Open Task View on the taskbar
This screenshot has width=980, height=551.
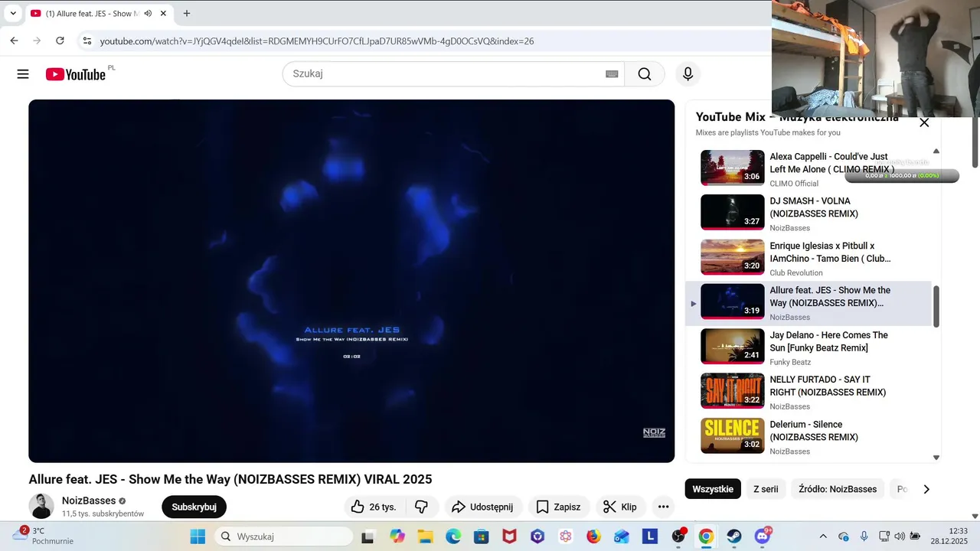tap(367, 536)
